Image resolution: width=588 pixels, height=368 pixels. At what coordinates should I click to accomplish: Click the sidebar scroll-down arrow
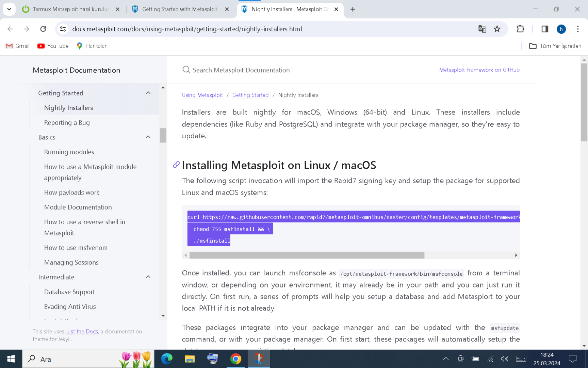(x=163, y=316)
